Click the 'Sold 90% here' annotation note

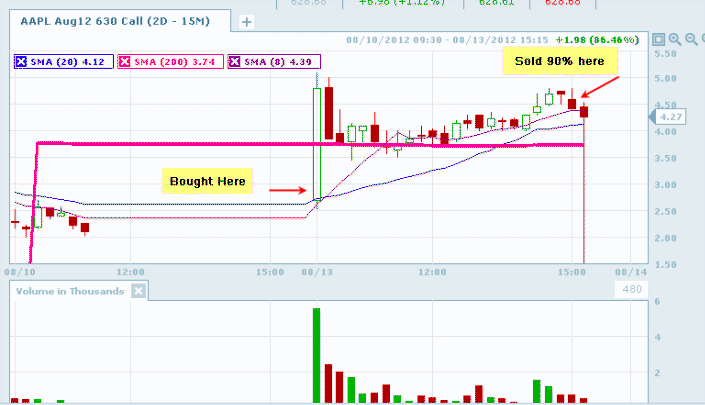pyautogui.click(x=560, y=61)
